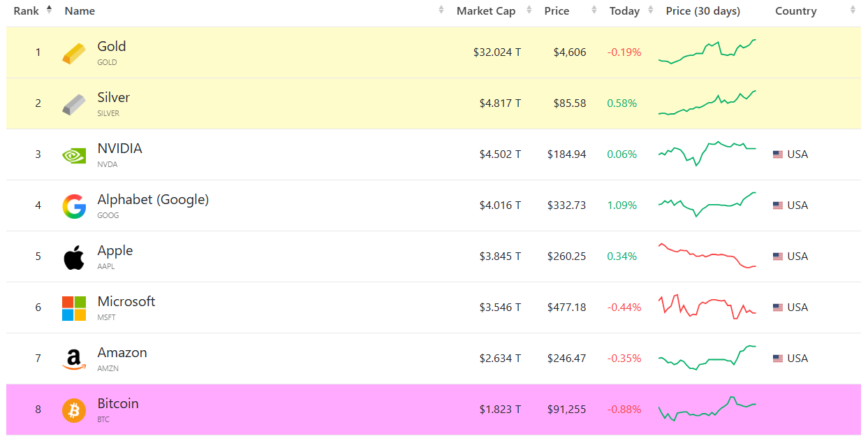
Task: Click the Amazon logo icon
Action: pos(74,359)
